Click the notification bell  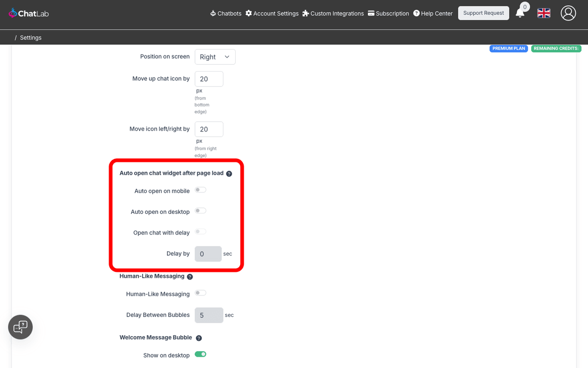pyautogui.click(x=519, y=13)
